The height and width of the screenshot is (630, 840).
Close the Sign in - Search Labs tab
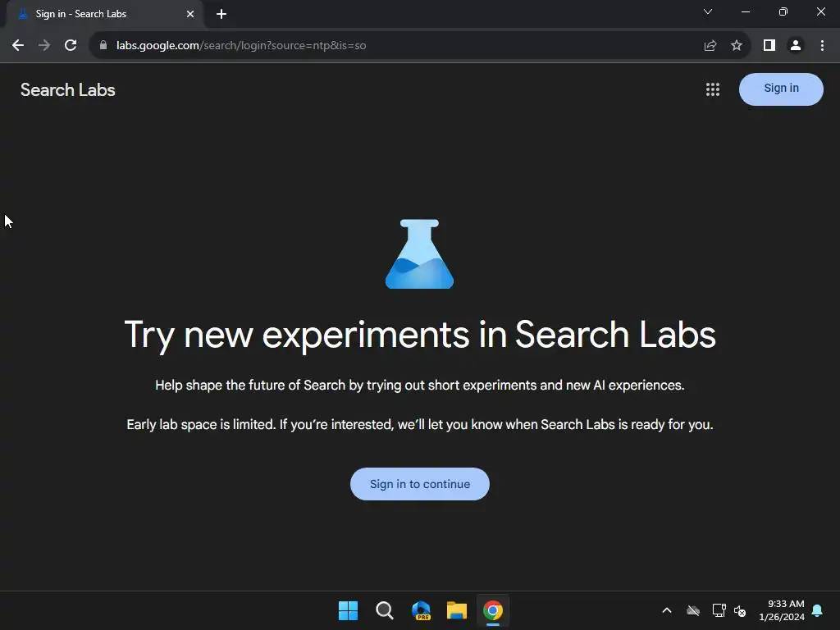point(190,14)
